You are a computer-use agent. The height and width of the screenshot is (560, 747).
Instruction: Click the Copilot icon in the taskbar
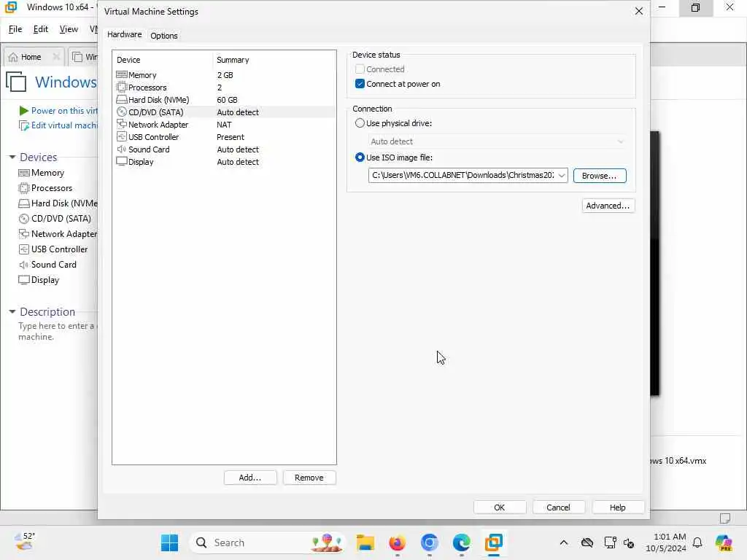(724, 542)
